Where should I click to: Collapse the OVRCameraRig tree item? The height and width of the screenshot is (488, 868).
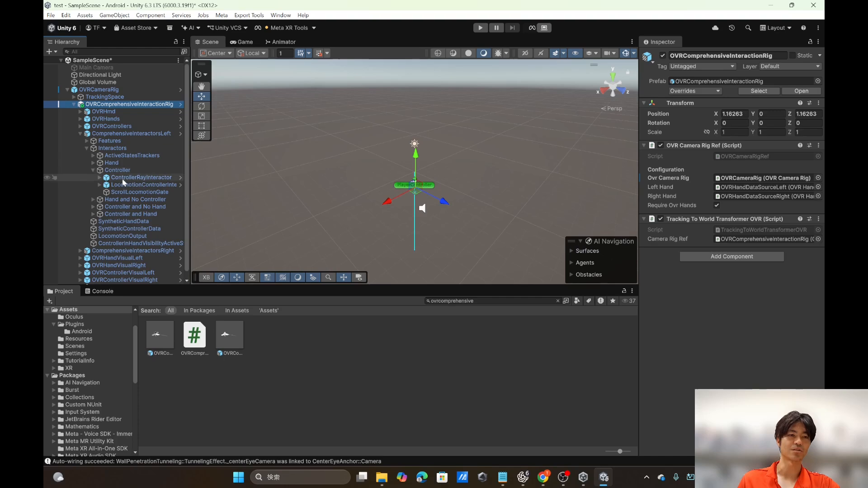pos(67,89)
